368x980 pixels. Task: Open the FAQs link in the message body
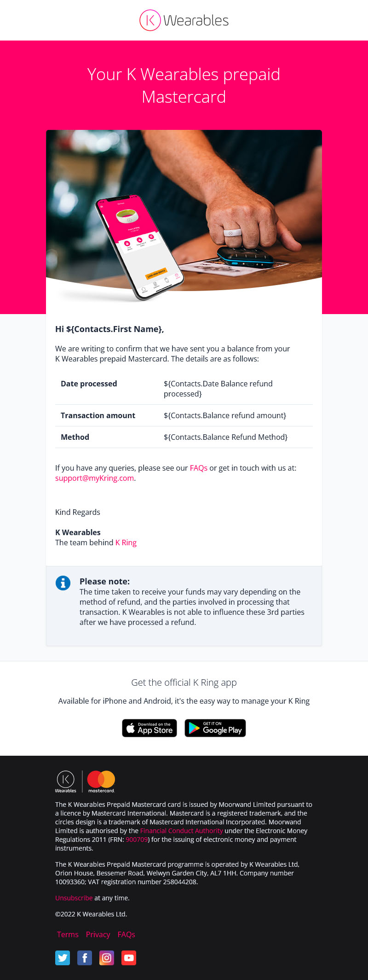(199, 468)
